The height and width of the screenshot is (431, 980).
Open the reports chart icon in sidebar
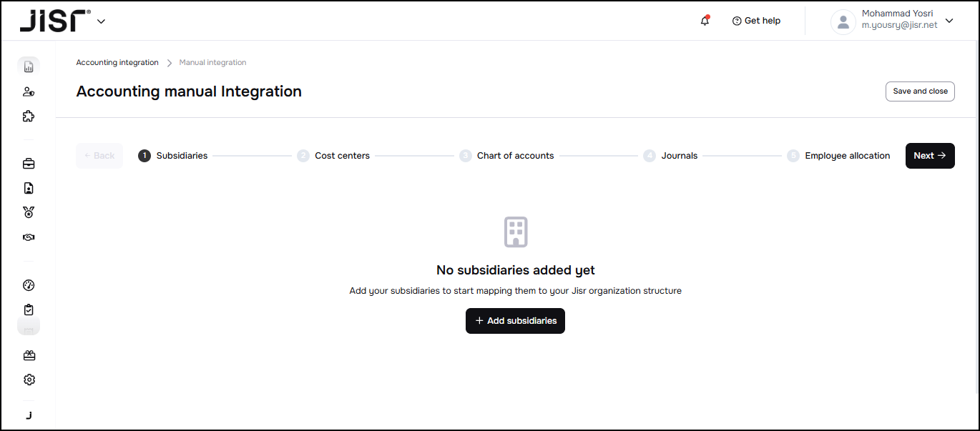pos(29,66)
